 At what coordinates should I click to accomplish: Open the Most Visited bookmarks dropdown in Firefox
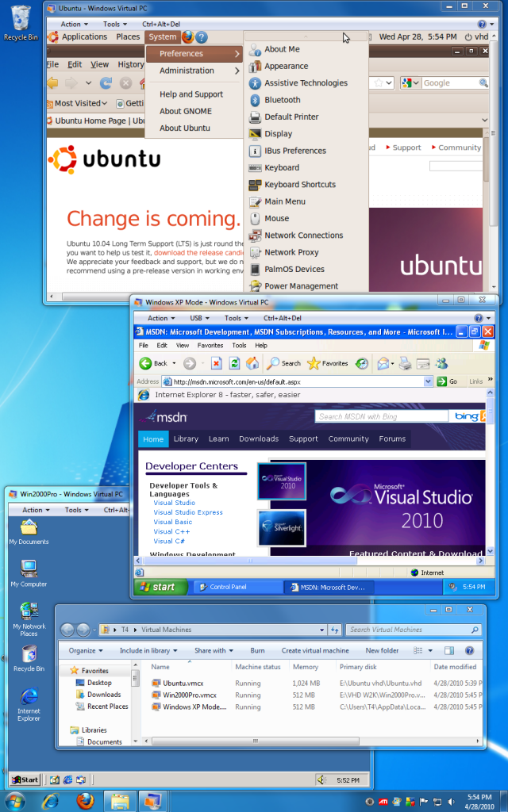[x=77, y=104]
